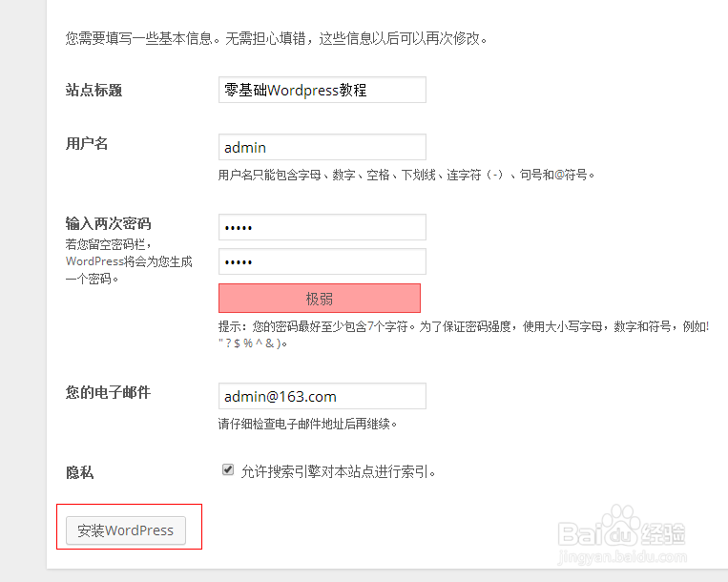728x582 pixels.
Task: Click the password strength tip starting with 提示
Action: [463, 326]
